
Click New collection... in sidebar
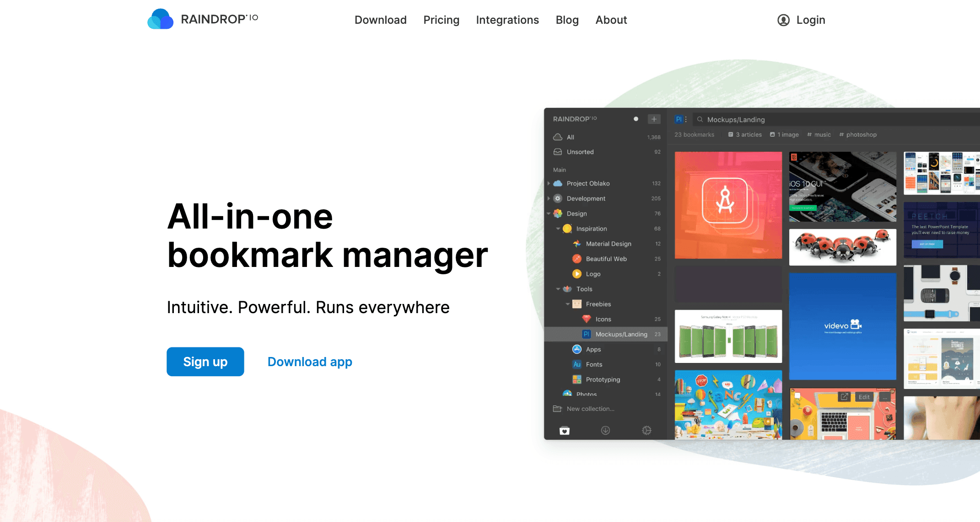pos(590,409)
